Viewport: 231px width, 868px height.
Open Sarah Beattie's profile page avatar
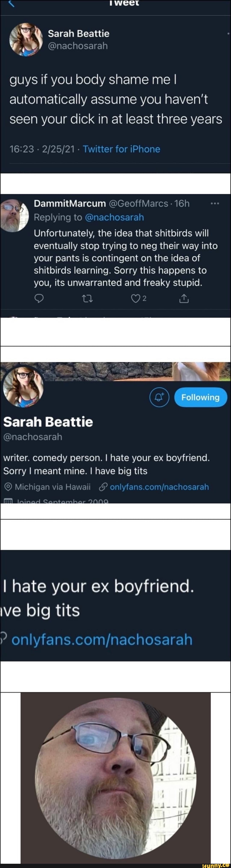click(x=23, y=387)
